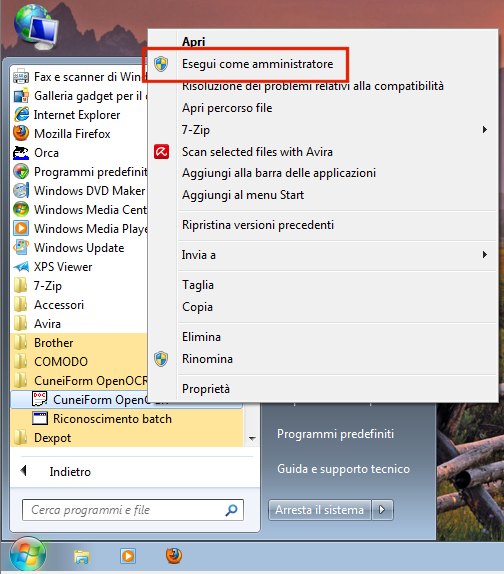Viewport: 504px width, 574px height.
Task: Click the Avira scan icon in context menu
Action: (x=161, y=152)
